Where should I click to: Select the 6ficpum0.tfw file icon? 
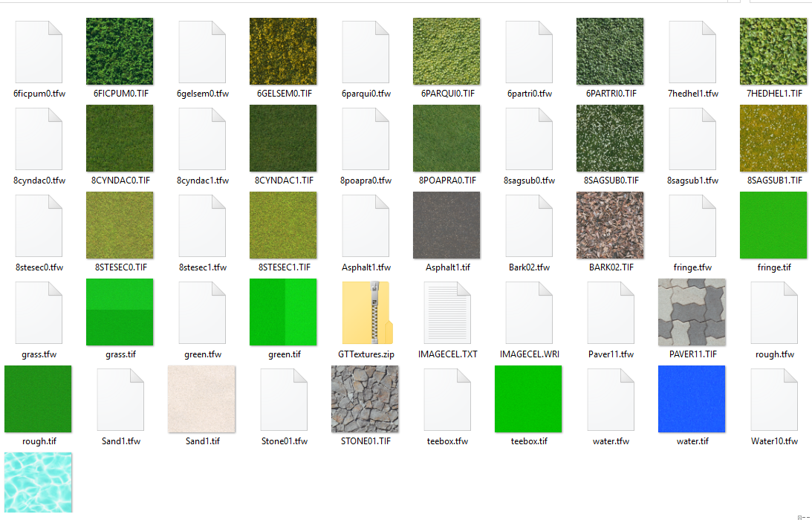tap(38, 51)
